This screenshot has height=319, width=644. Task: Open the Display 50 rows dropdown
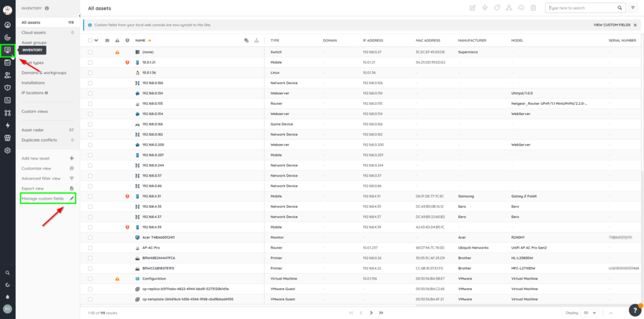tap(589, 313)
